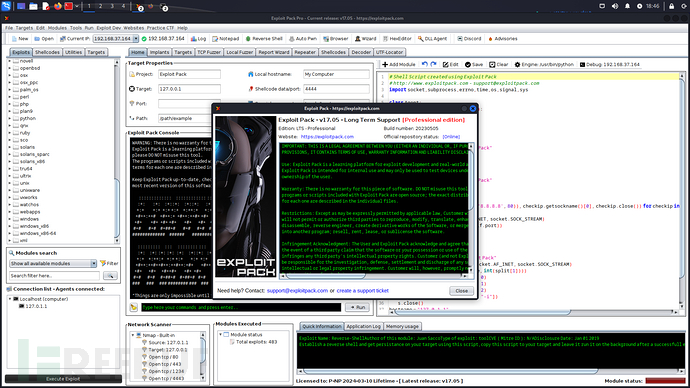Viewport: 690px width, 388px height.
Task: Expand the solaris folder in the exploits tree
Action: click(10, 147)
